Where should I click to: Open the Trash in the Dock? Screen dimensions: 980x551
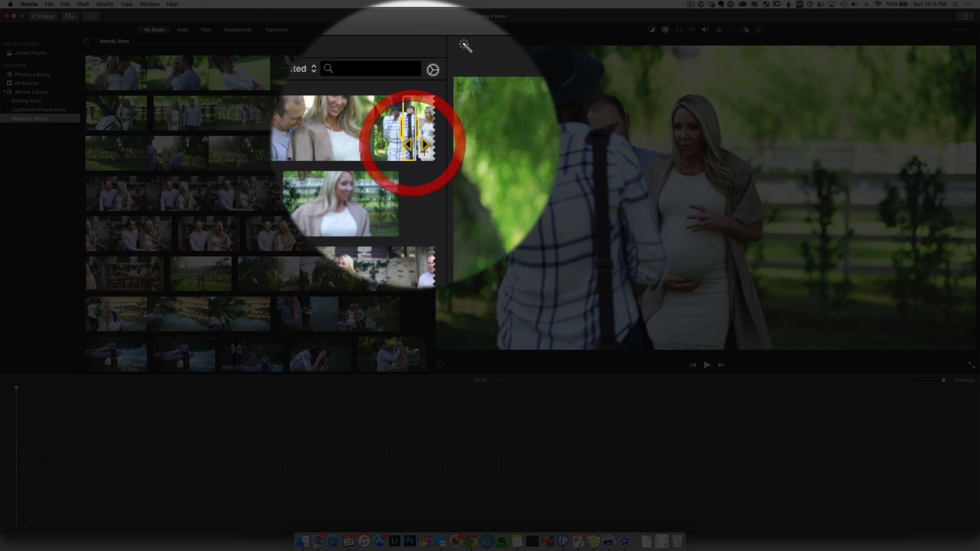677,541
